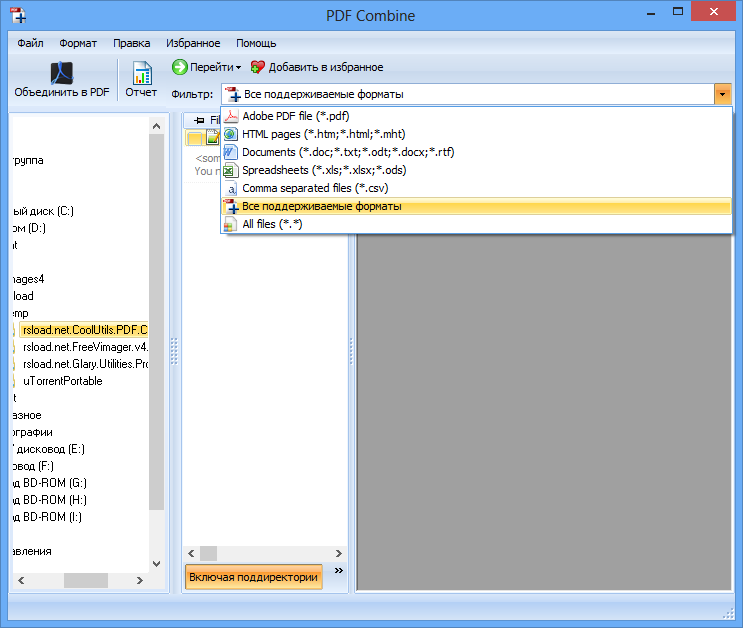Click the red Adobe PDF icon in filter list

point(231,116)
